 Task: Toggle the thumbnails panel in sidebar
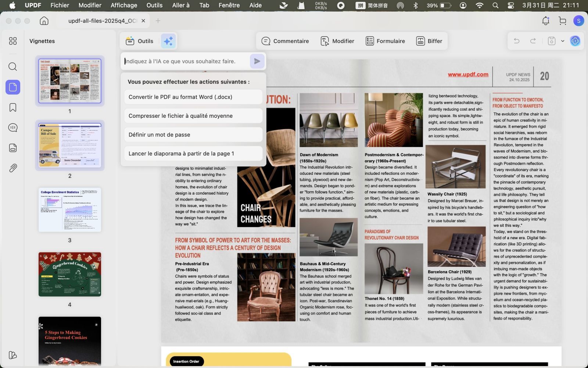pos(13,87)
